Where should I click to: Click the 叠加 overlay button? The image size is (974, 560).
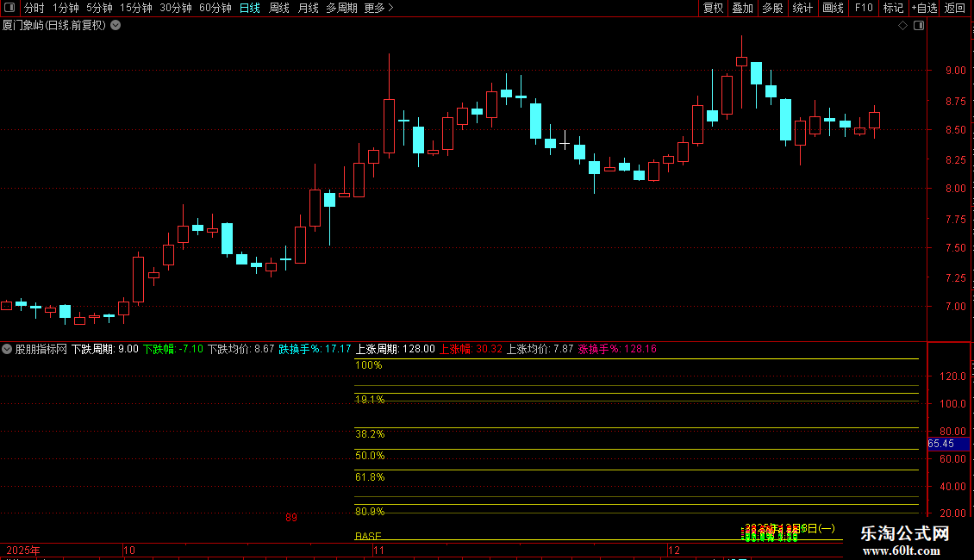(742, 8)
